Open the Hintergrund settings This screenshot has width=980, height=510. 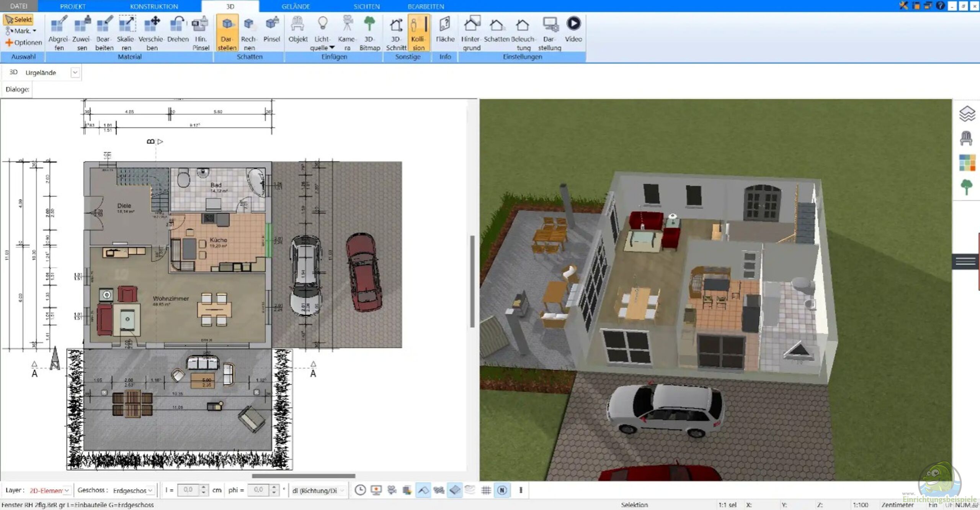(471, 33)
